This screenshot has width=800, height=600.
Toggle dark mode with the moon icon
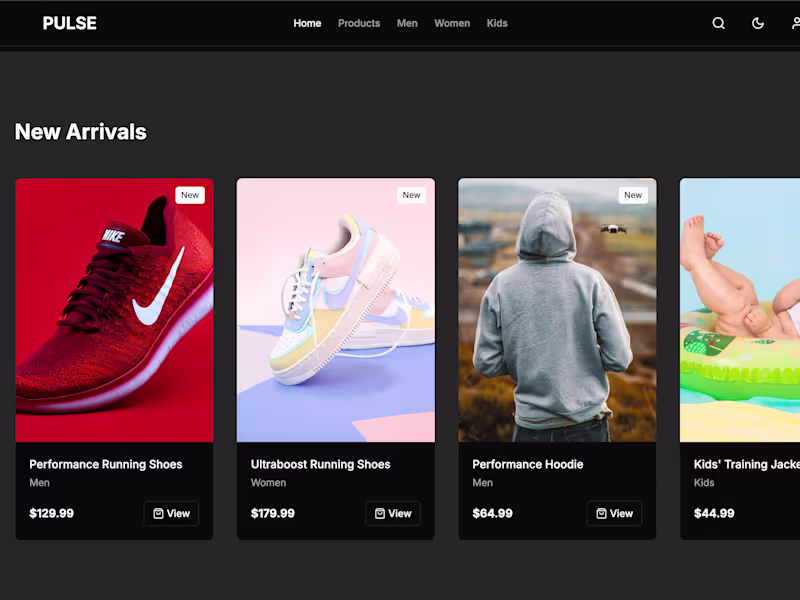pos(757,23)
